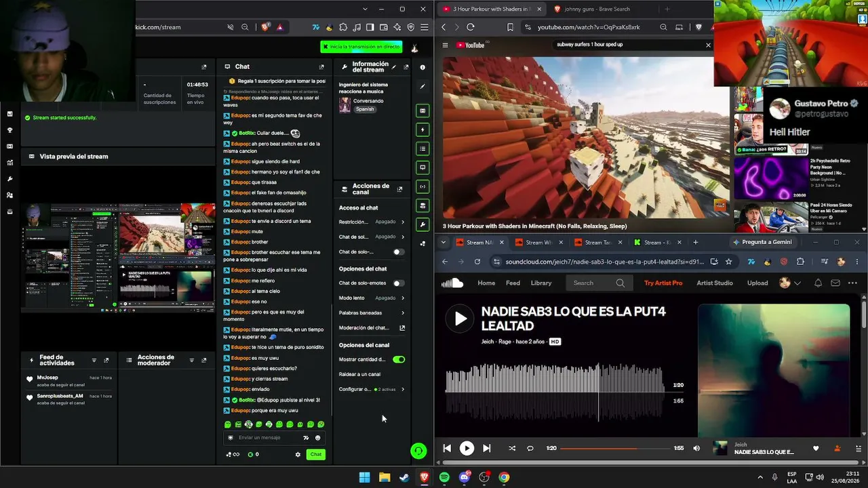Click 'Try Artist Pro' link

(663, 283)
